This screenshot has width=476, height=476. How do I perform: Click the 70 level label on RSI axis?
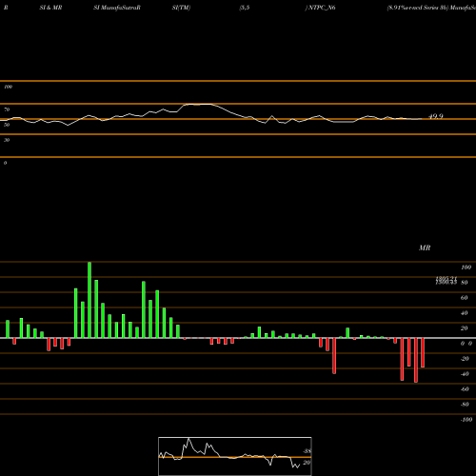7,109
